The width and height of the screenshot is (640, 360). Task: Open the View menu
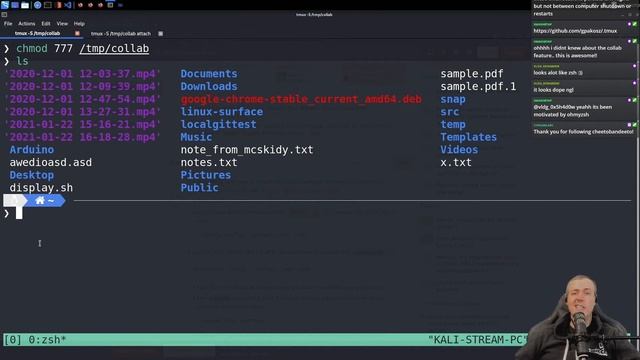(62, 24)
